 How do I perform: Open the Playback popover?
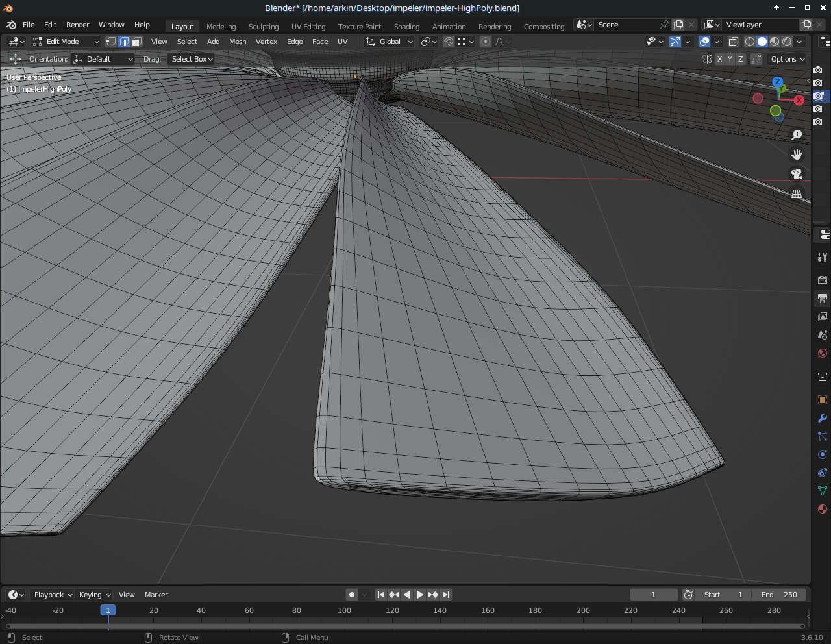(53, 595)
